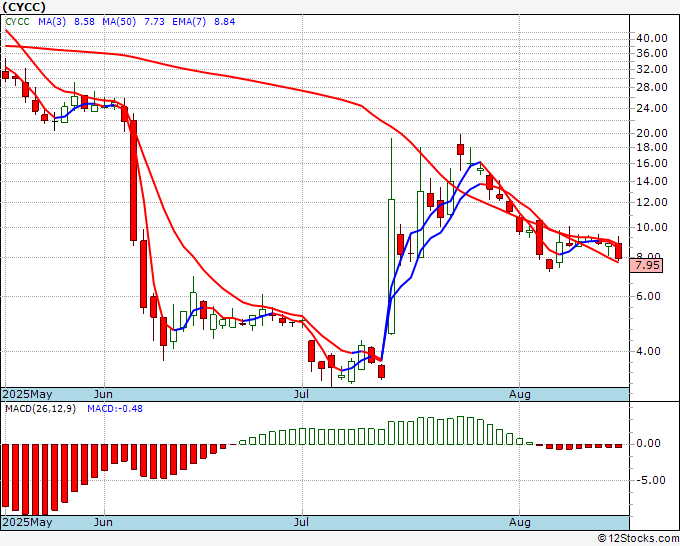
Task: Click the 40.00 price axis label
Action: pos(651,38)
